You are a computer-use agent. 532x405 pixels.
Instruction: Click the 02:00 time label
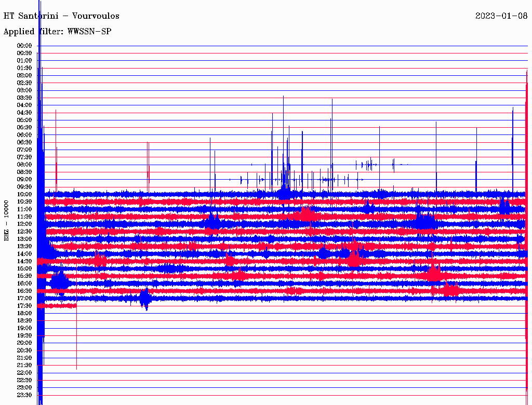(24, 76)
